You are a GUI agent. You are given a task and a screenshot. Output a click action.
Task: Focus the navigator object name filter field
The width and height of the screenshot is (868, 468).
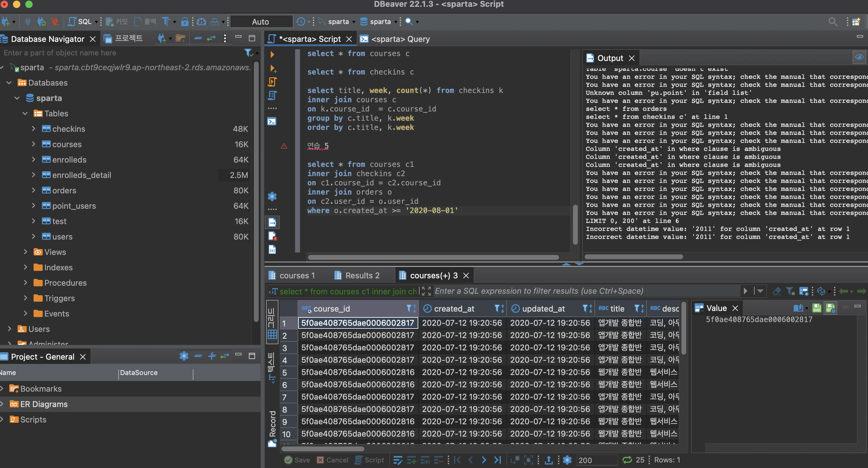[121, 53]
